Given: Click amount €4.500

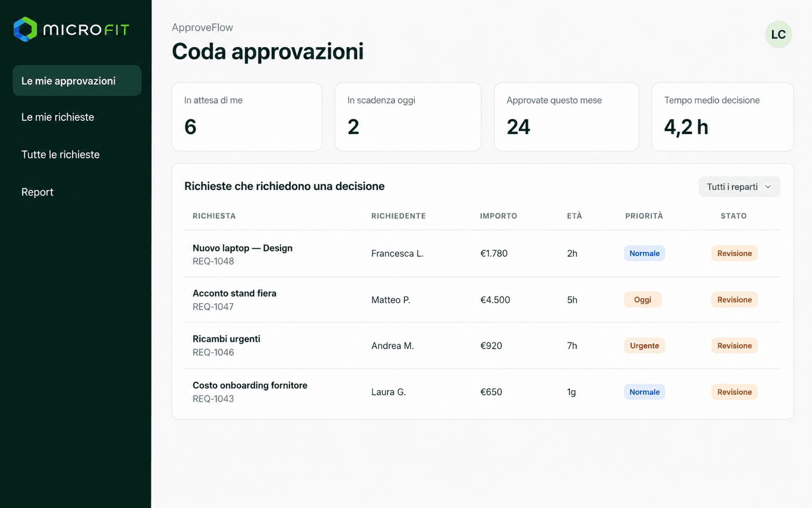Looking at the screenshot, I should tap(495, 300).
